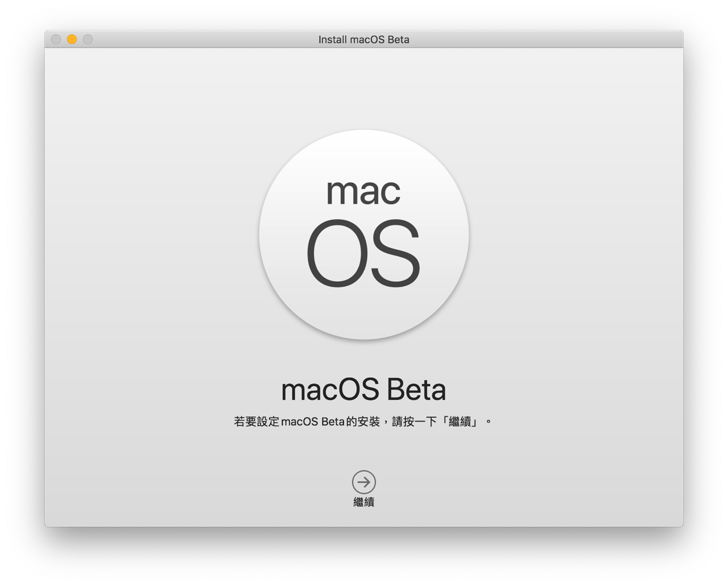Click the instruction text starting with 若要設定
The image size is (728, 586).
pyautogui.click(x=363, y=422)
